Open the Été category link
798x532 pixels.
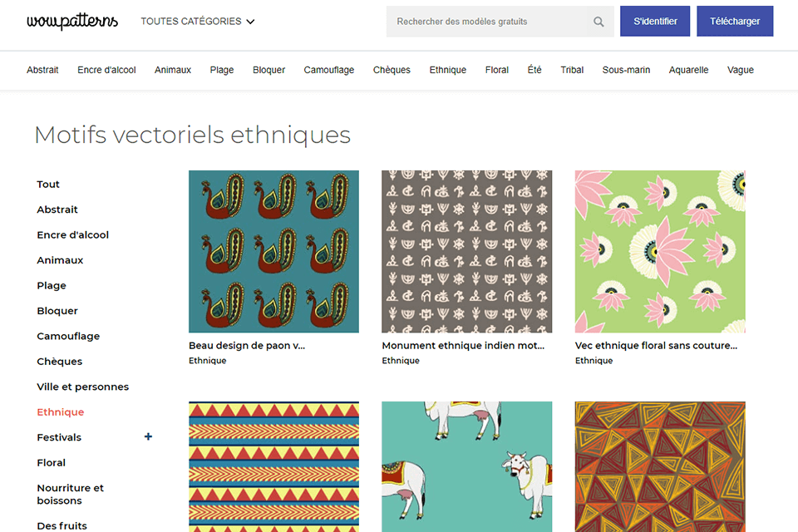[534, 70]
